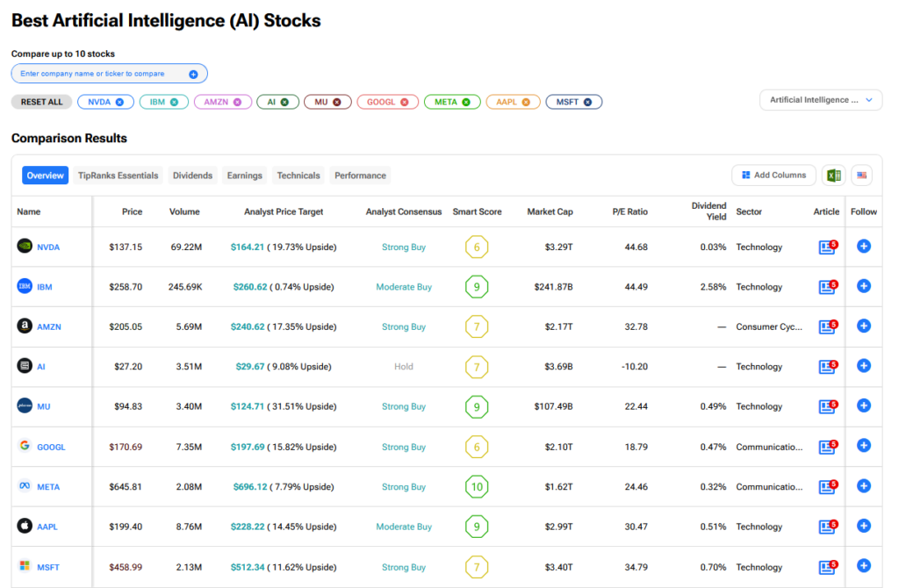Export table to Excel icon
Image resolution: width=899 pixels, height=588 pixels.
point(834,176)
